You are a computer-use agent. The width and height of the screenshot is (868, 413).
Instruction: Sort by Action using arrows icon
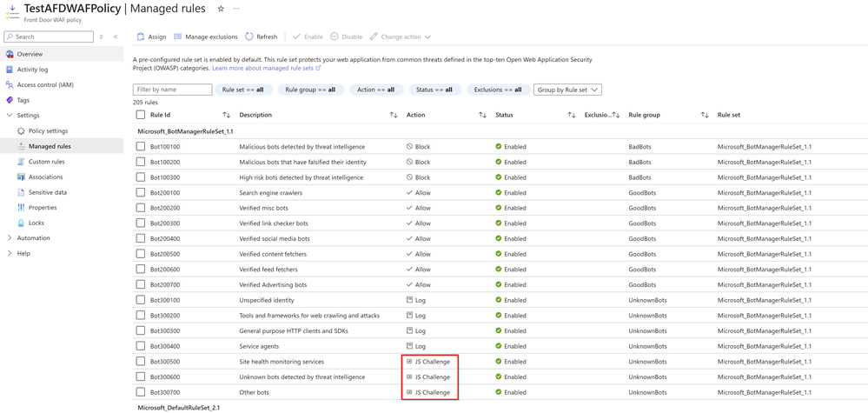pos(483,115)
